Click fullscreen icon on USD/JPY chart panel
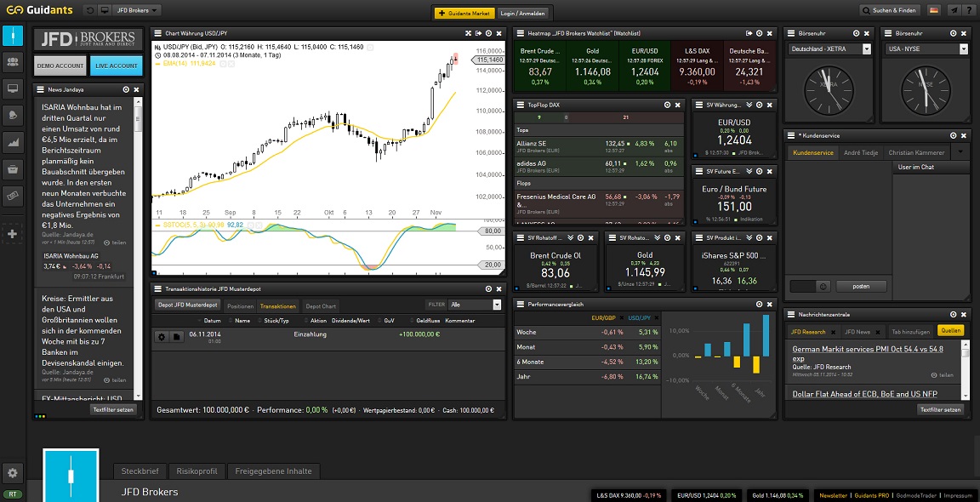 click(468, 33)
